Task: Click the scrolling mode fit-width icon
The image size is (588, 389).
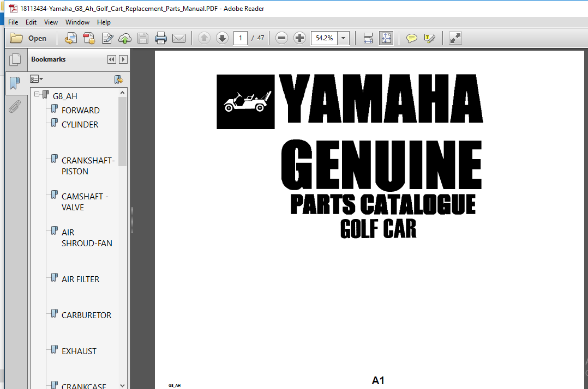Action: [368, 38]
